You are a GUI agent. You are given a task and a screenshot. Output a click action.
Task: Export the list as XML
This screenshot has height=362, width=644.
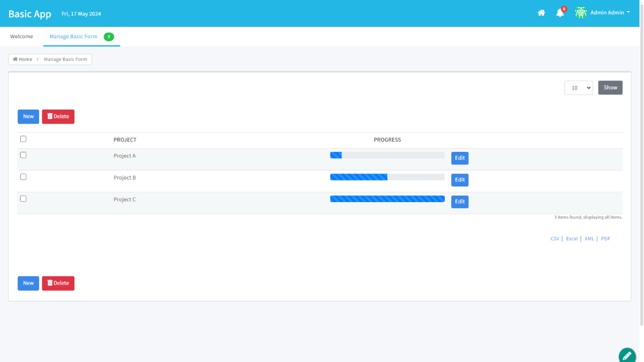[x=589, y=239]
